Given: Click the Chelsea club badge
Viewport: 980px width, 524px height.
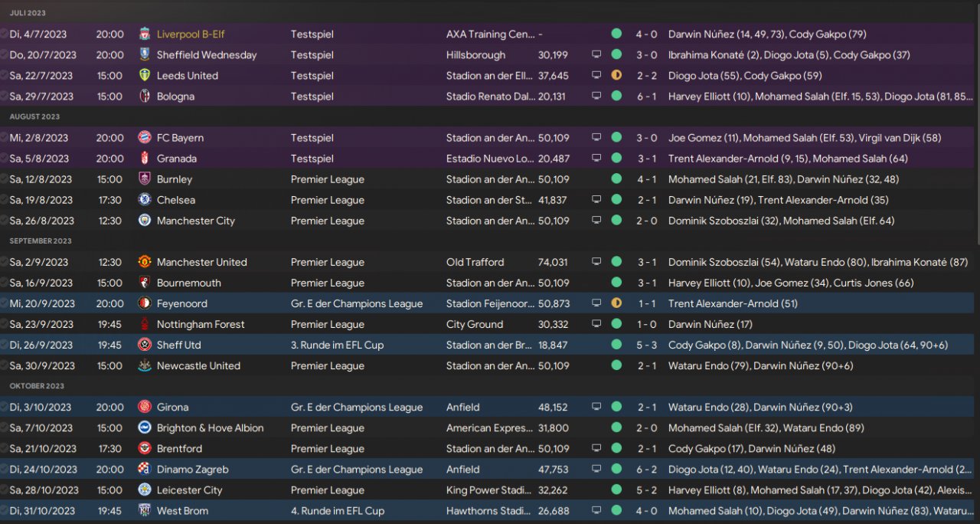Looking at the screenshot, I should [x=145, y=200].
